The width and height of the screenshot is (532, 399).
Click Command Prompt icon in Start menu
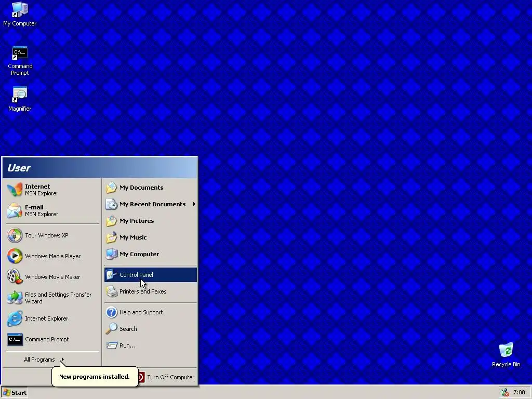pyautogui.click(x=15, y=339)
